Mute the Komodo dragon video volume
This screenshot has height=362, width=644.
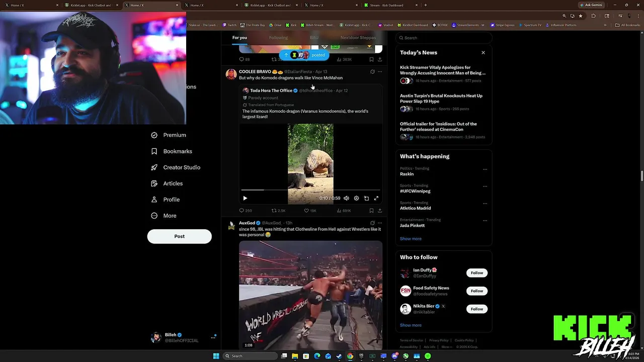pos(346,198)
